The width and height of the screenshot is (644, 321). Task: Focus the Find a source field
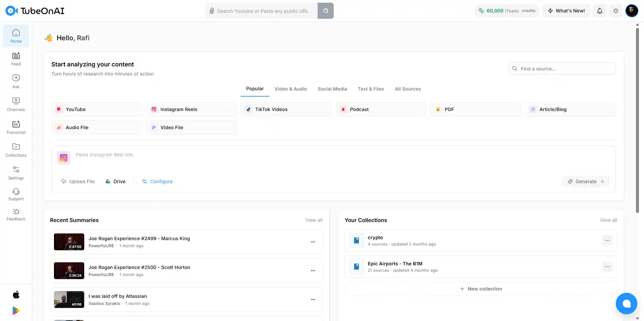pyautogui.click(x=562, y=69)
